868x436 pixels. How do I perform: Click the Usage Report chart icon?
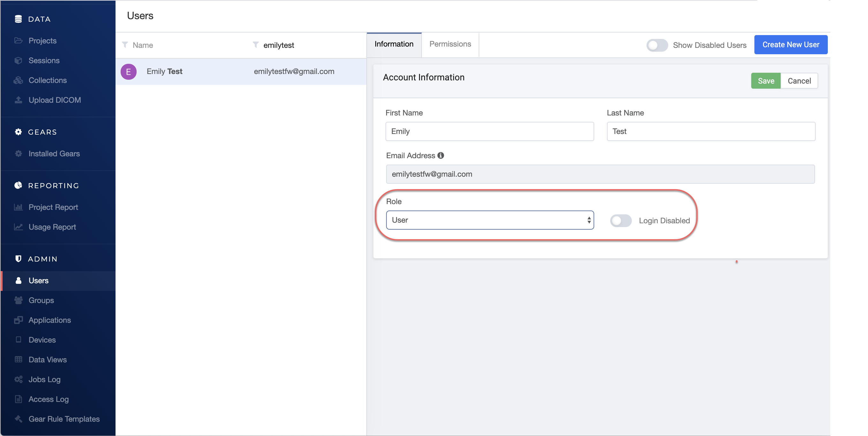(x=18, y=227)
